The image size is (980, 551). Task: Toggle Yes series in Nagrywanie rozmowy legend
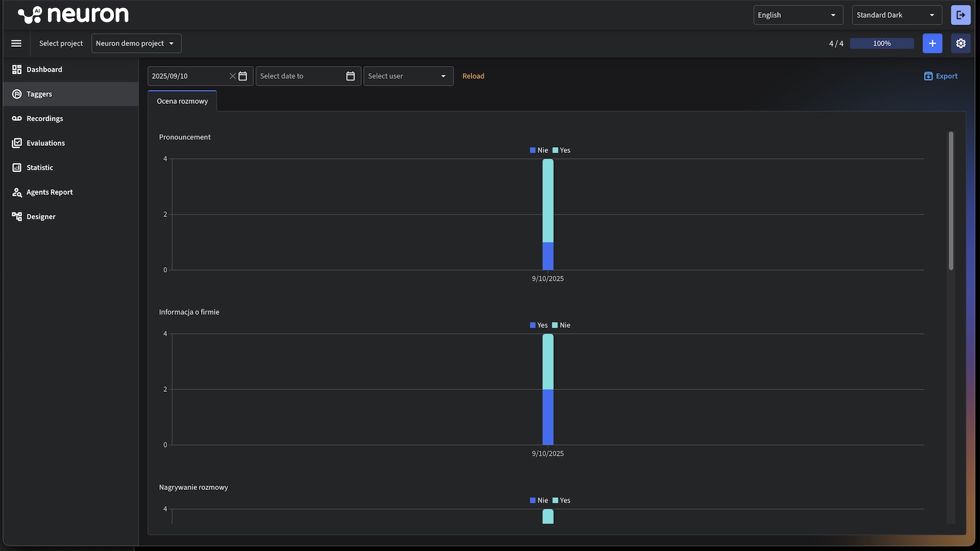coord(561,501)
